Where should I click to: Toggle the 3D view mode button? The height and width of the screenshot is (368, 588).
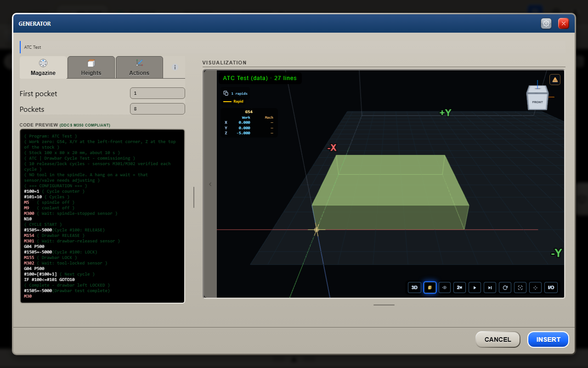414,287
